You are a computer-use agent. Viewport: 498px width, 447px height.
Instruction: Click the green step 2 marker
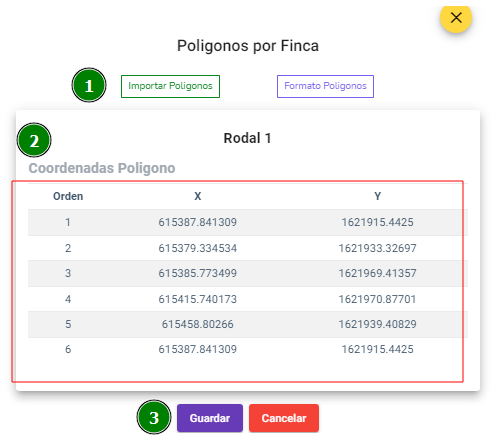click(34, 140)
